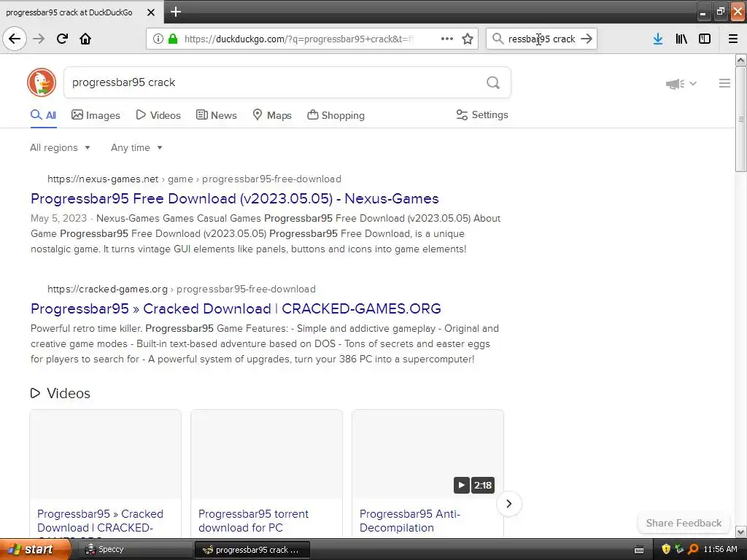Open Progressbar95 Cracked Download link

pyautogui.click(x=236, y=308)
